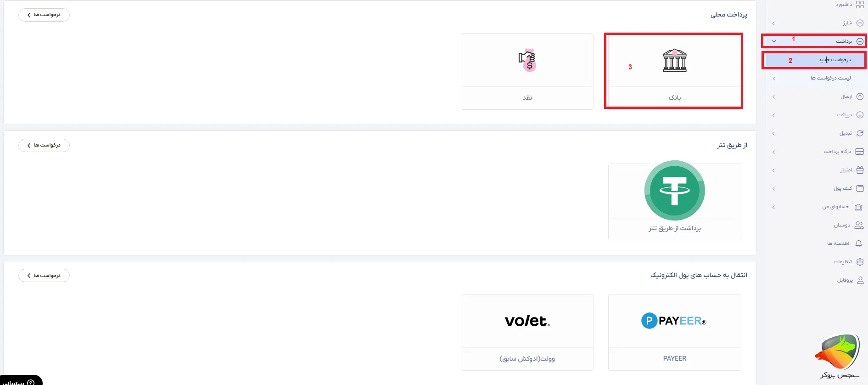Viewport: 868px width, 385px height.
Task: Click the پروفایل profile icon
Action: click(x=859, y=280)
